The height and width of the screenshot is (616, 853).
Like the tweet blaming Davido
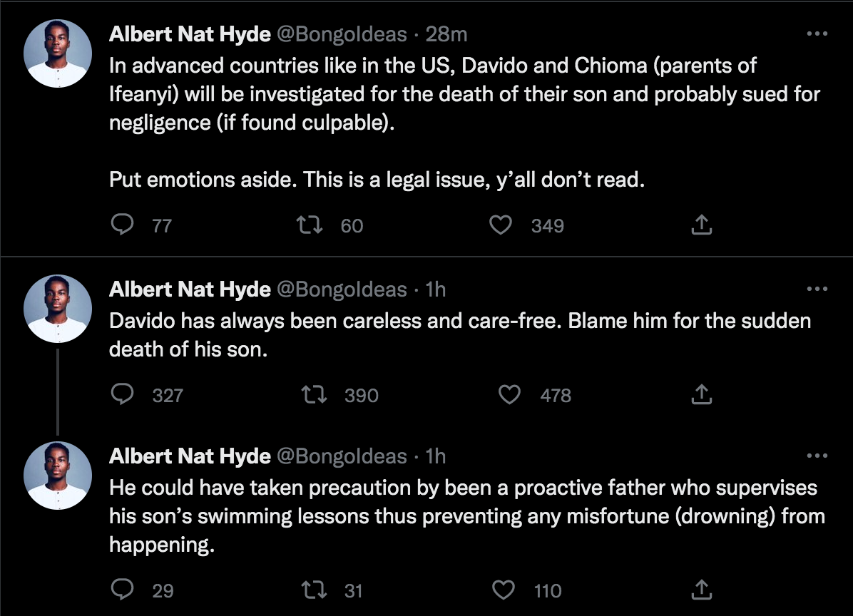pyautogui.click(x=509, y=394)
